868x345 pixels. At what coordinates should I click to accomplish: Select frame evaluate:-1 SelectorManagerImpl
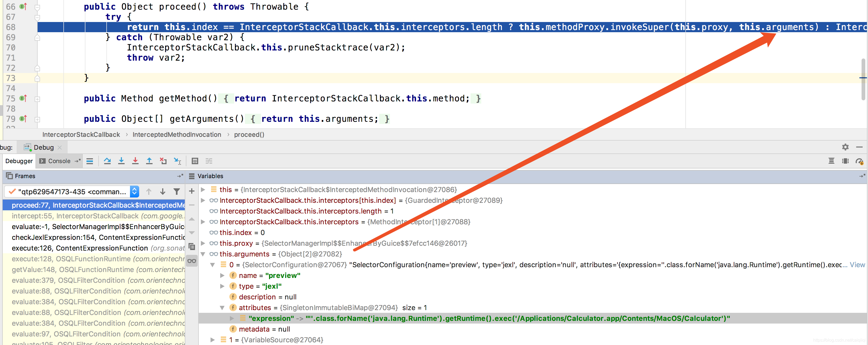tap(94, 226)
